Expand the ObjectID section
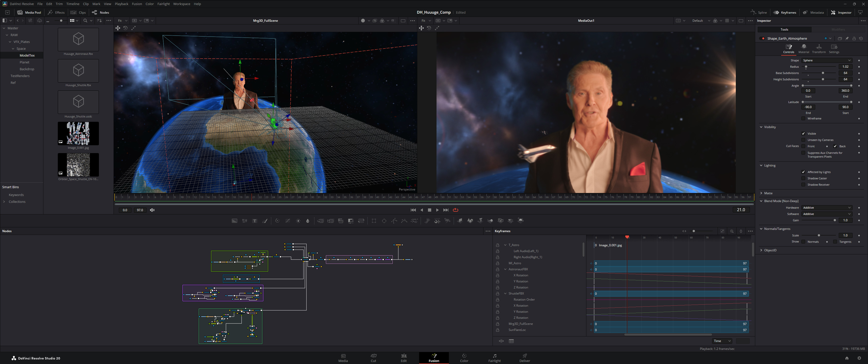 (770, 250)
